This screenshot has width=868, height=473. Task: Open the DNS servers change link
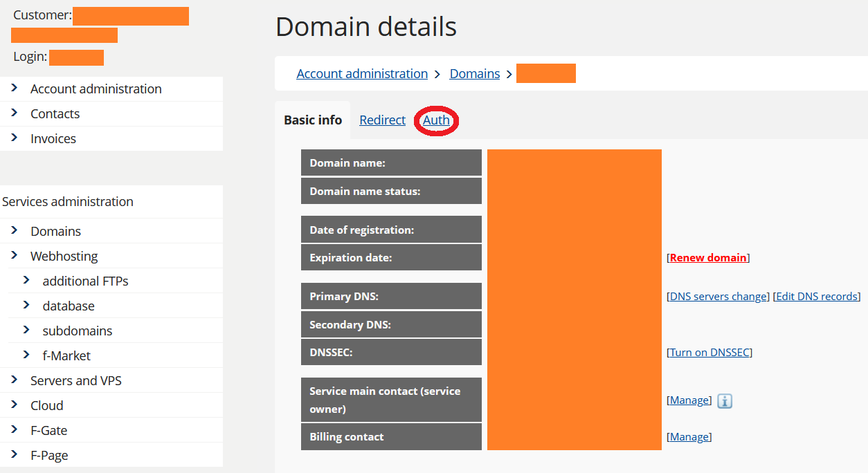click(718, 297)
